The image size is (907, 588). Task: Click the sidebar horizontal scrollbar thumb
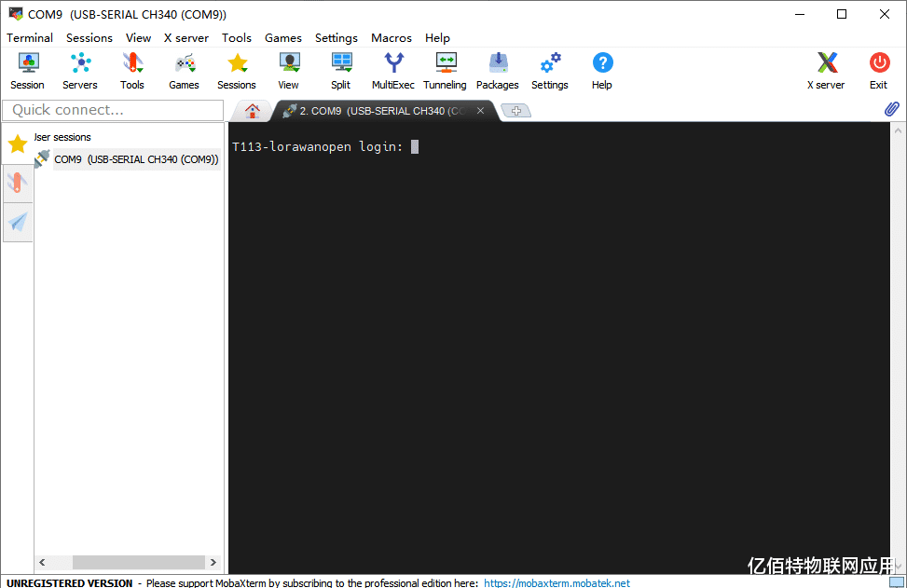tap(138, 562)
